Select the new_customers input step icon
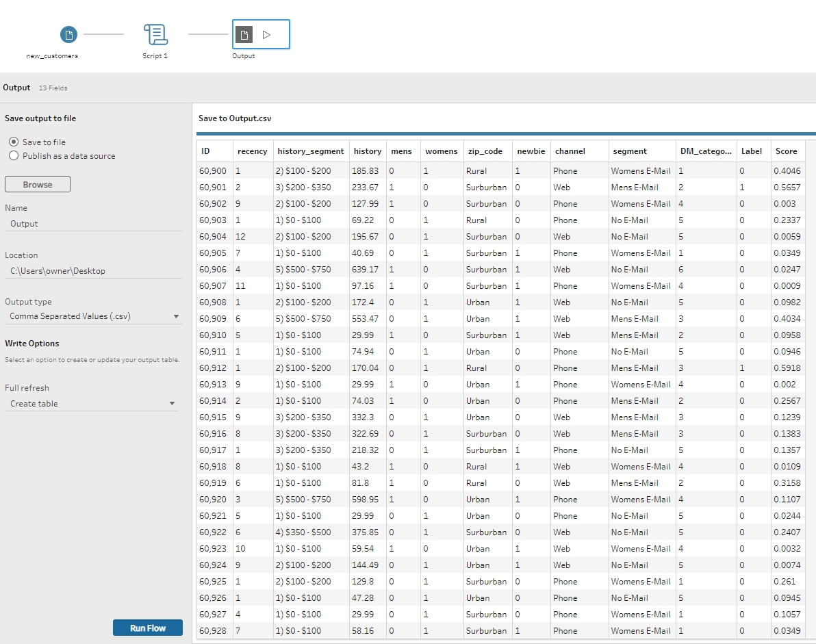816x644 pixels. tap(68, 34)
